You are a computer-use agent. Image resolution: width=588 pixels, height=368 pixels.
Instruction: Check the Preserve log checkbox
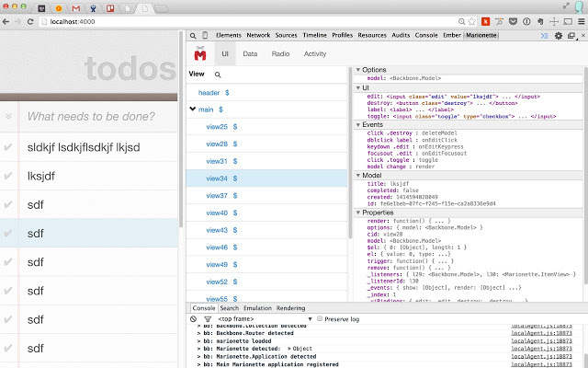pos(320,318)
